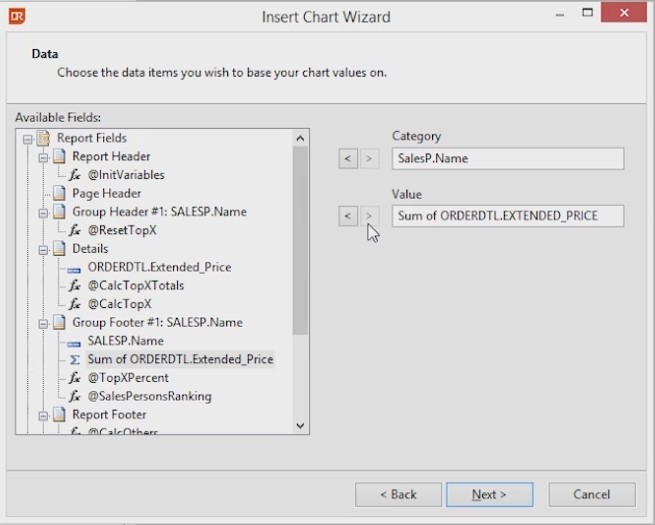Collapse the Report Fields root node
This screenshot has height=525, width=655.
[x=27, y=138]
